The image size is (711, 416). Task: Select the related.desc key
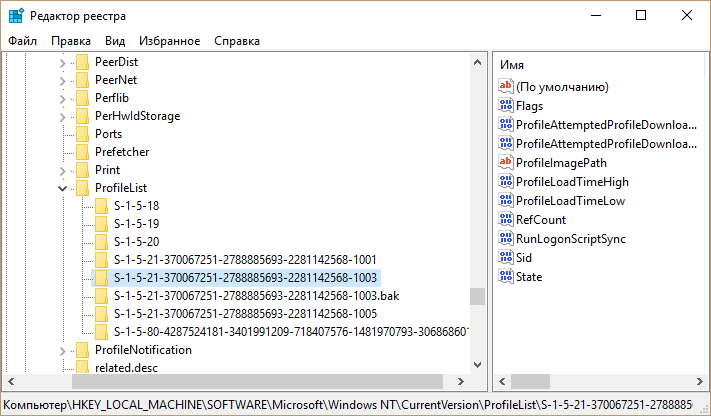click(127, 367)
